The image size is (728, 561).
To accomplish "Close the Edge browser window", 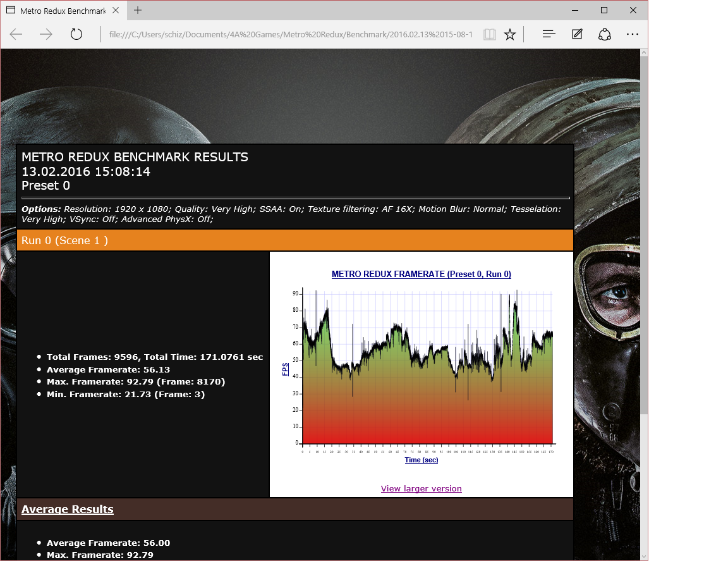I will pos(633,10).
